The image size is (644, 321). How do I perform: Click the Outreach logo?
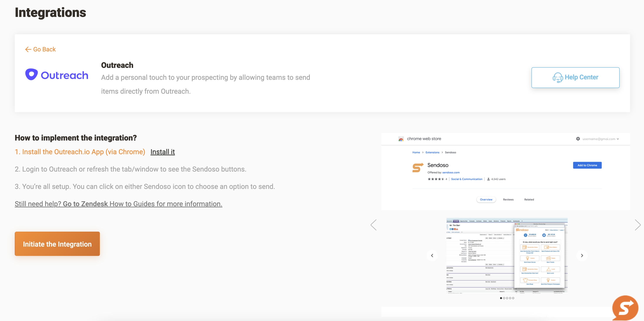coord(57,75)
